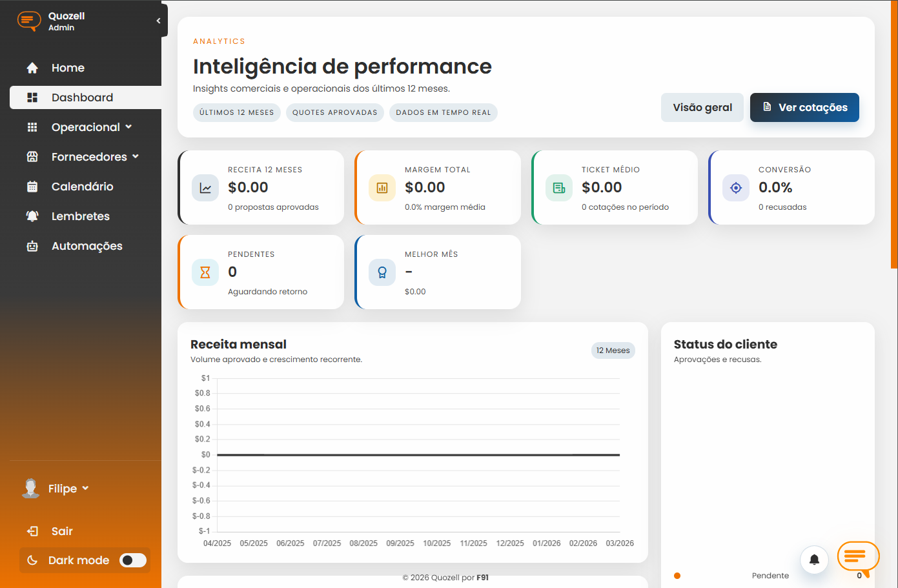The image size is (898, 588).
Task: Select Home in the sidebar menu
Action: [68, 68]
